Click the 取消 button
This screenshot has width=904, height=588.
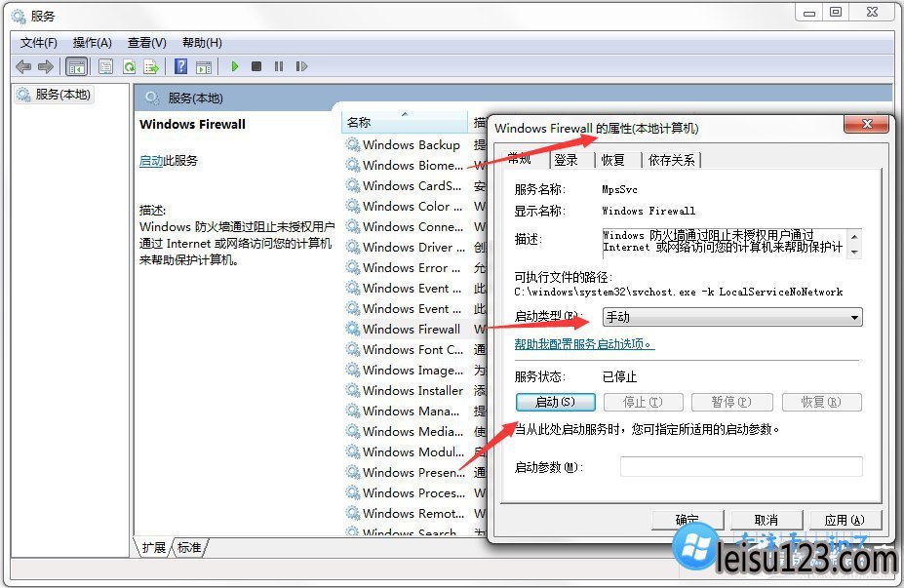tap(766, 520)
